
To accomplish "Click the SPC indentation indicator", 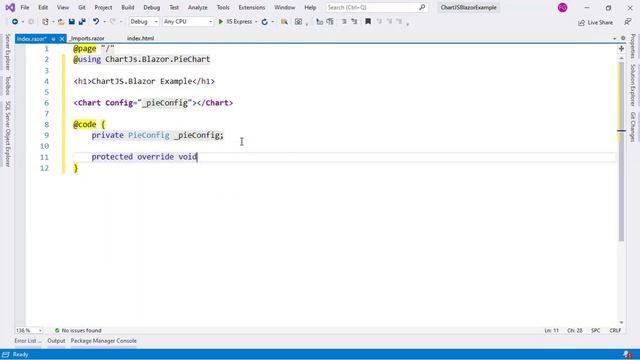I will 596,330.
